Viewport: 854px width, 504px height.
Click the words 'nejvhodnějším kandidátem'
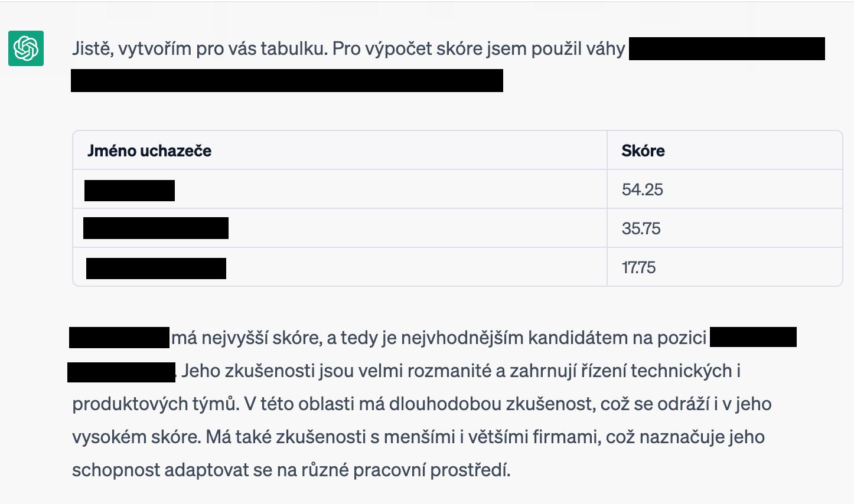(506, 338)
